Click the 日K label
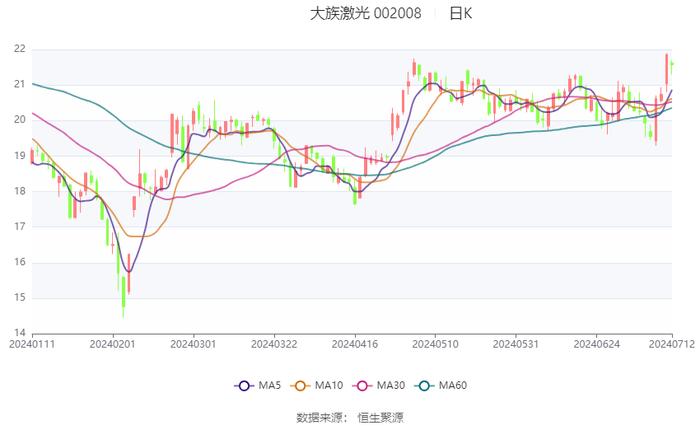Screen dimensions: 700x426 460,13
